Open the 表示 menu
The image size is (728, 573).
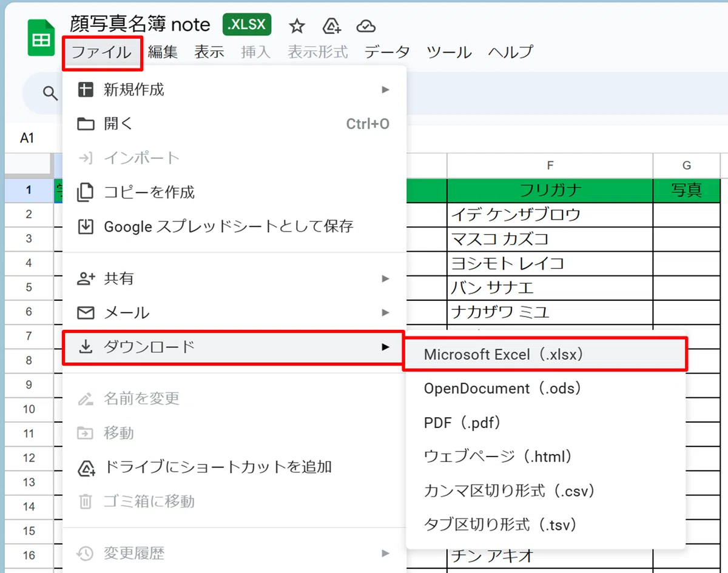point(209,52)
